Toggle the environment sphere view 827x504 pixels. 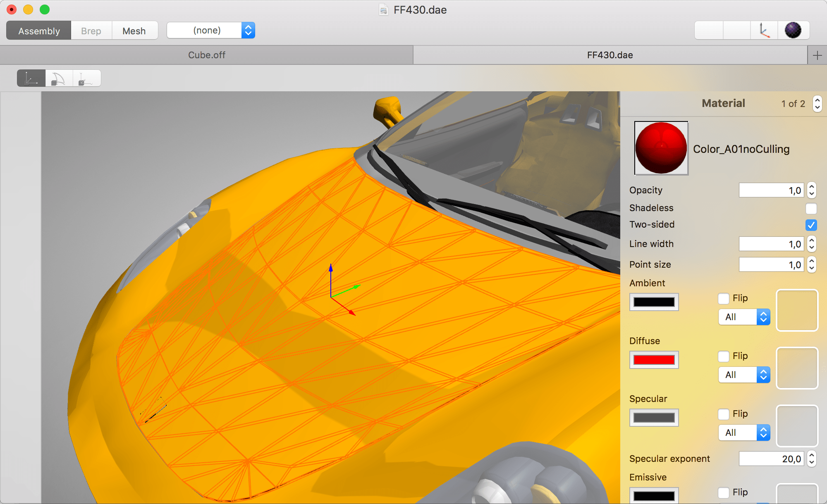[793, 30]
